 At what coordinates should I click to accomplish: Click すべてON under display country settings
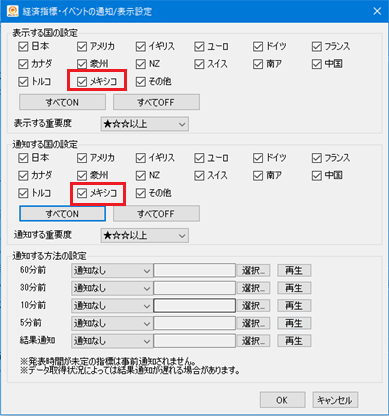pyautogui.click(x=62, y=102)
